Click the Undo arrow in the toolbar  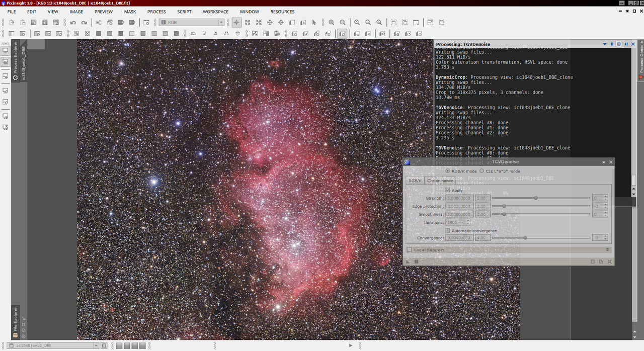coord(73,23)
